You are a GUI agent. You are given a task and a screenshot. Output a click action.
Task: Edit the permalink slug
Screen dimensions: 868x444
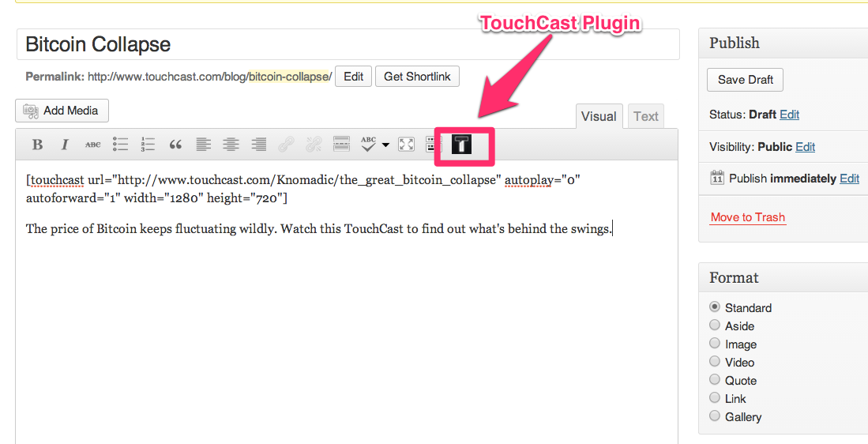(x=353, y=77)
